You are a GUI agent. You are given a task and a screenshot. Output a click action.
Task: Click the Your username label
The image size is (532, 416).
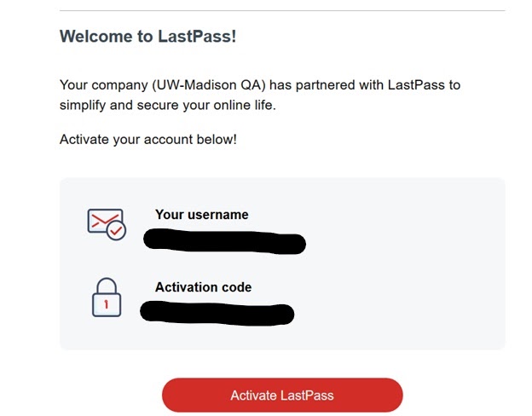[202, 215]
